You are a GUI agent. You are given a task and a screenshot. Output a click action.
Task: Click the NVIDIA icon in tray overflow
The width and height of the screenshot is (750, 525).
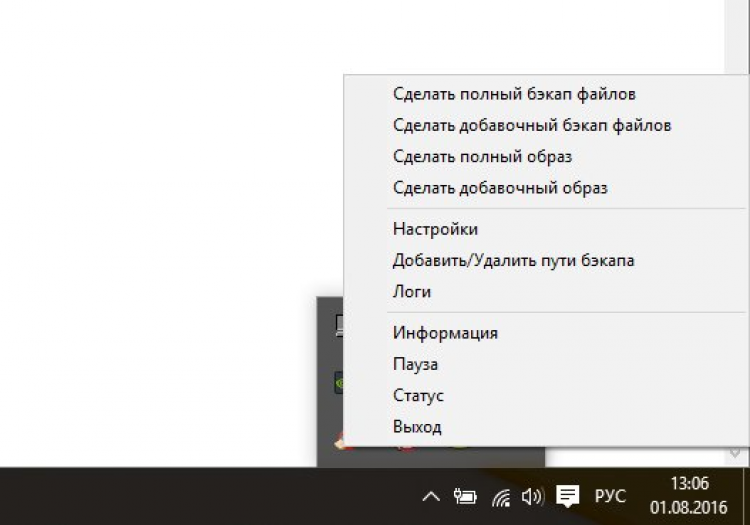coord(338,381)
